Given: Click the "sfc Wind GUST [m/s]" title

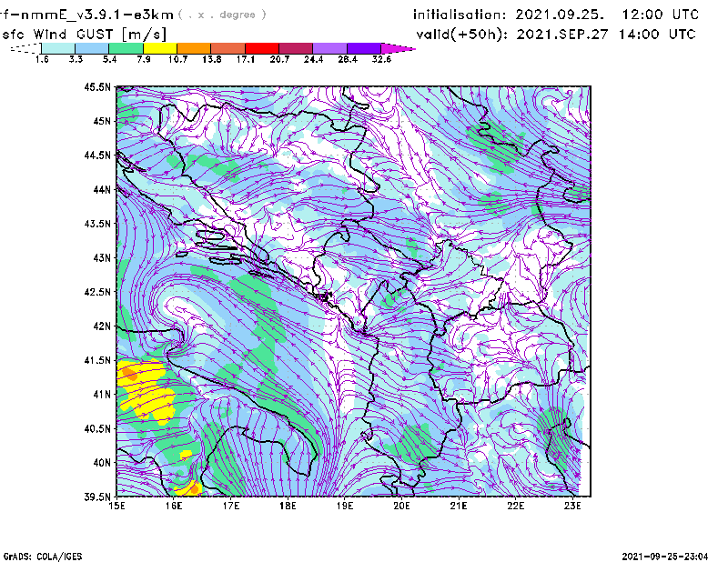Looking at the screenshot, I should 84,35.
